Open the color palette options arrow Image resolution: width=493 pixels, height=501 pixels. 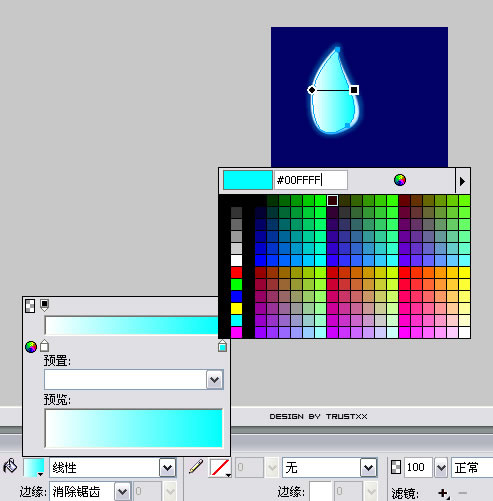(x=463, y=181)
